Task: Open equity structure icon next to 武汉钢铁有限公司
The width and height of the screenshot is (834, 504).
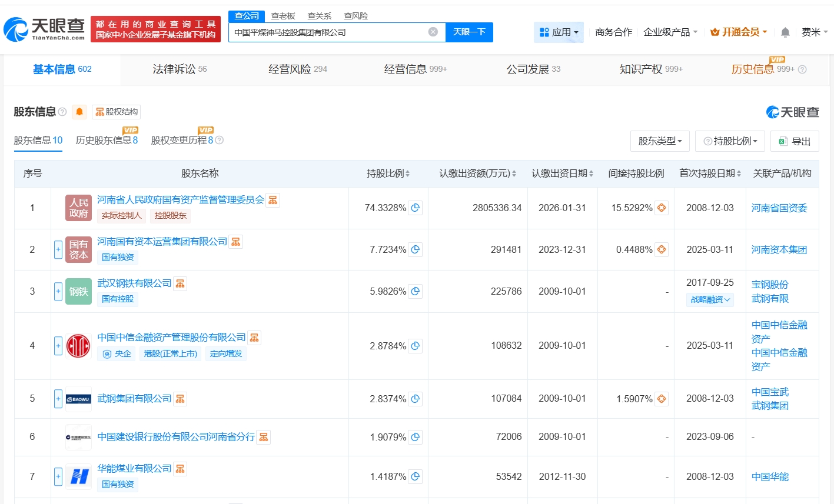Action: (181, 283)
